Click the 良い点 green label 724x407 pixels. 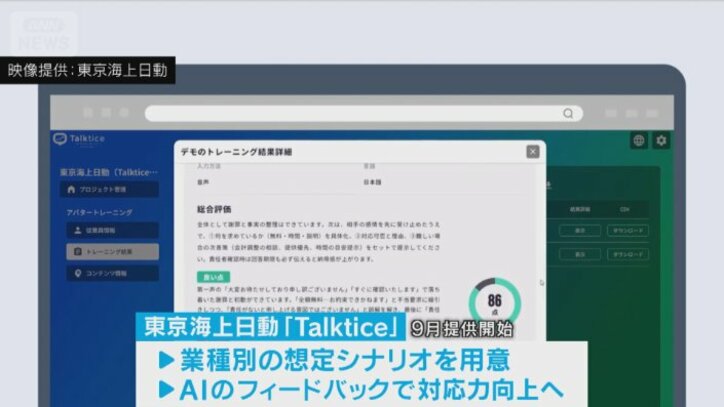[213, 277]
